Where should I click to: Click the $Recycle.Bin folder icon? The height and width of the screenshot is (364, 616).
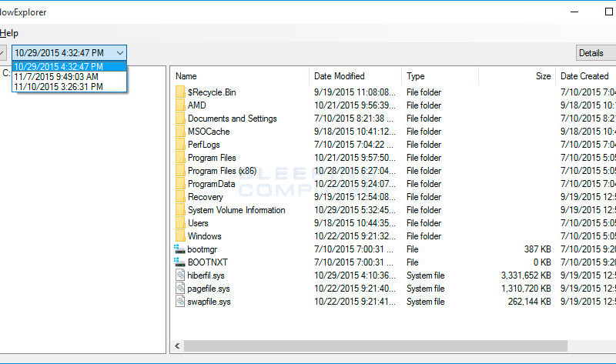pyautogui.click(x=180, y=92)
